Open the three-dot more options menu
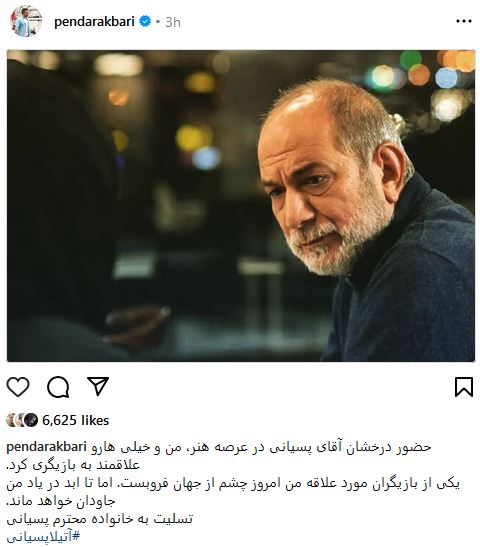The width and height of the screenshot is (480, 547). pyautogui.click(x=464, y=22)
